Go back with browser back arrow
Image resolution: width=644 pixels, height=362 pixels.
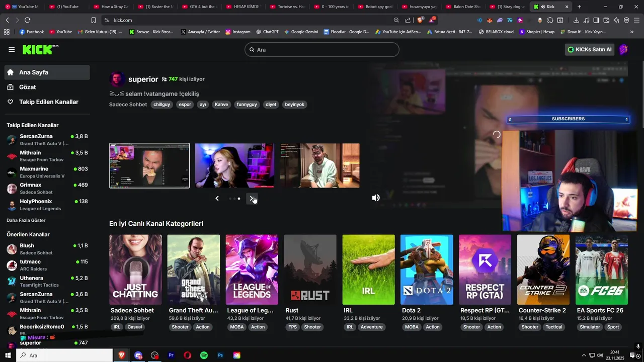pos(7,20)
